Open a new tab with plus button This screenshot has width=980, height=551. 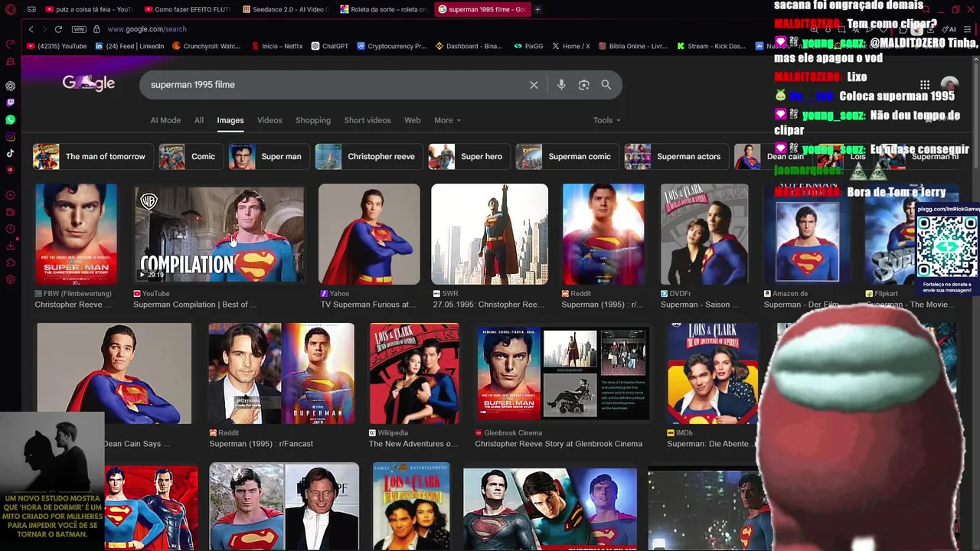pyautogui.click(x=537, y=9)
